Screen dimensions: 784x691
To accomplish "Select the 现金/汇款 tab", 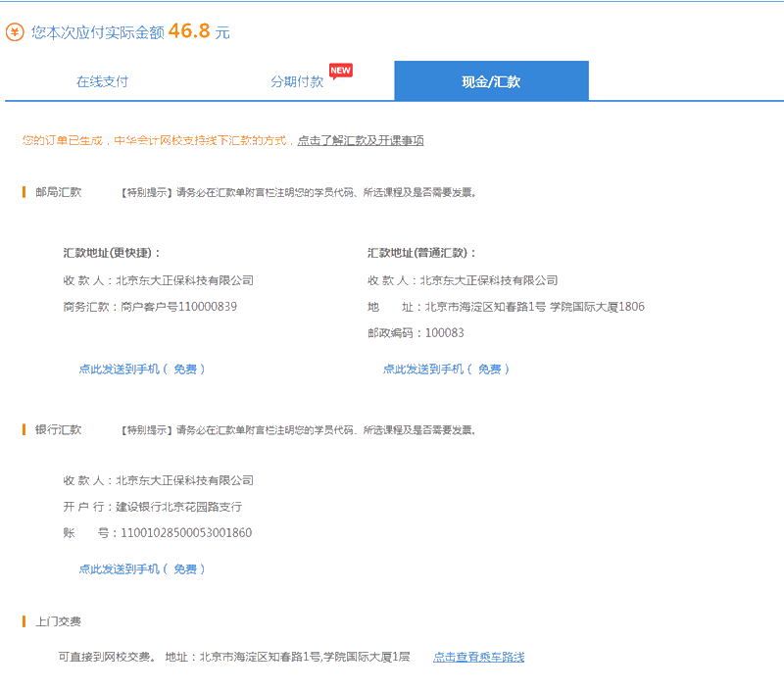I will [490, 82].
